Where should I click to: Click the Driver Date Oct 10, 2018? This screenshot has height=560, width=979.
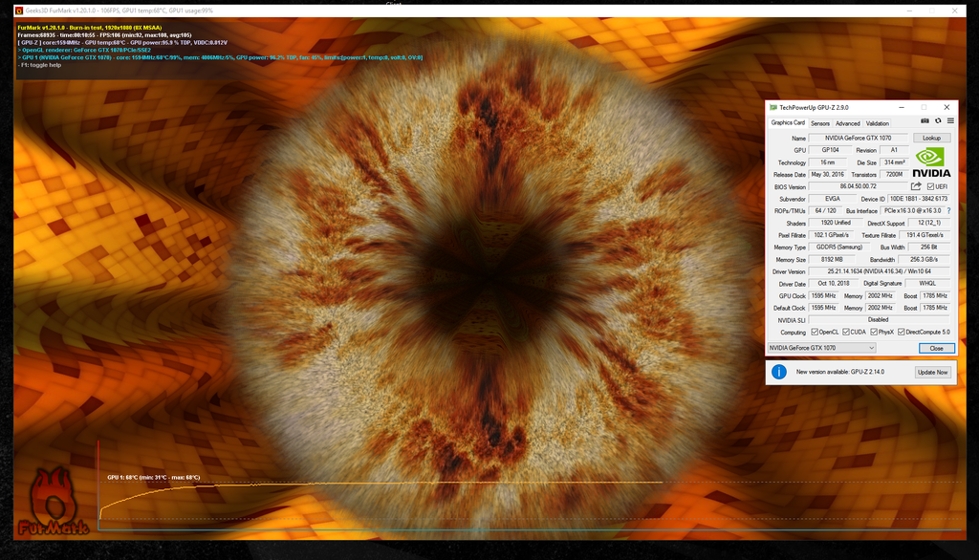tap(834, 284)
